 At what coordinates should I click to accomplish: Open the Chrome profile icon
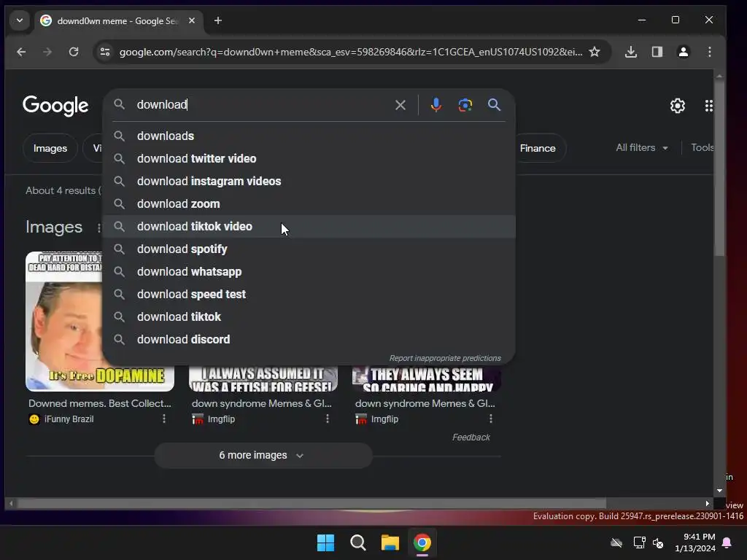point(683,52)
